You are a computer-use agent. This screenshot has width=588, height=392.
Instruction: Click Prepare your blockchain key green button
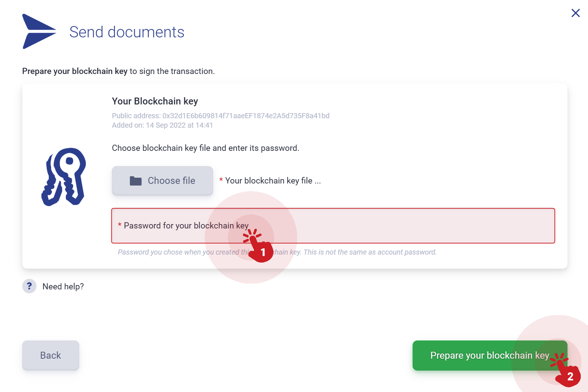(x=490, y=355)
